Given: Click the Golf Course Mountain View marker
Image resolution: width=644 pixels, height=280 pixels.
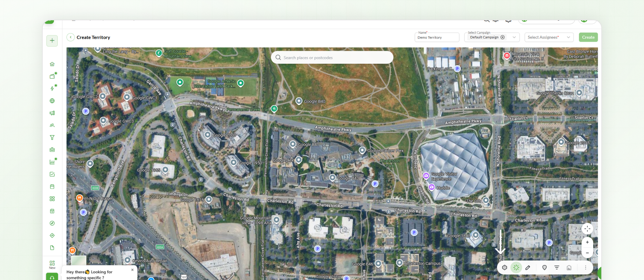Looking at the screenshot, I should pos(159,53).
